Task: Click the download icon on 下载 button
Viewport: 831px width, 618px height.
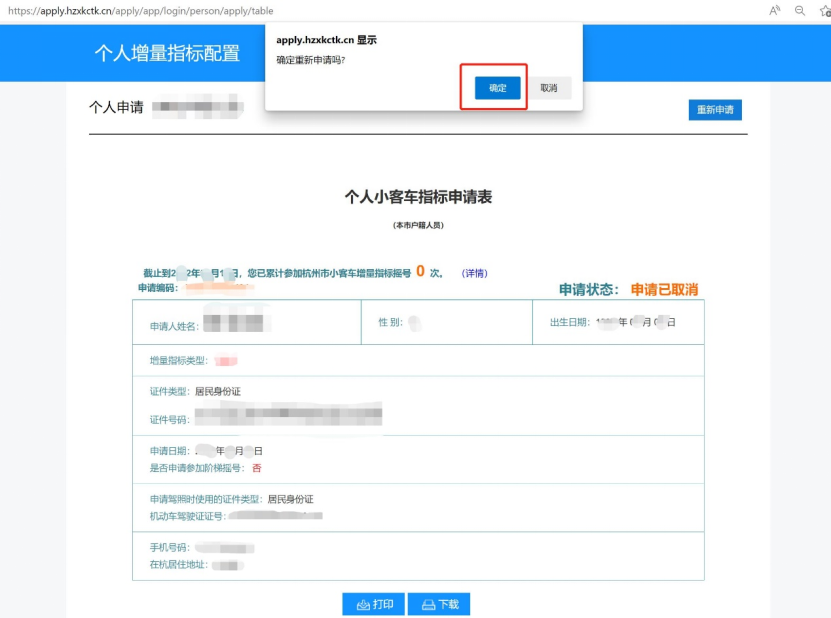Action: (428, 605)
